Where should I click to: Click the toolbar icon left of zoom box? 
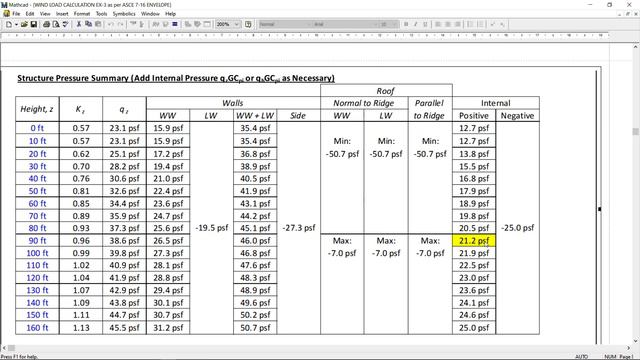[207, 24]
